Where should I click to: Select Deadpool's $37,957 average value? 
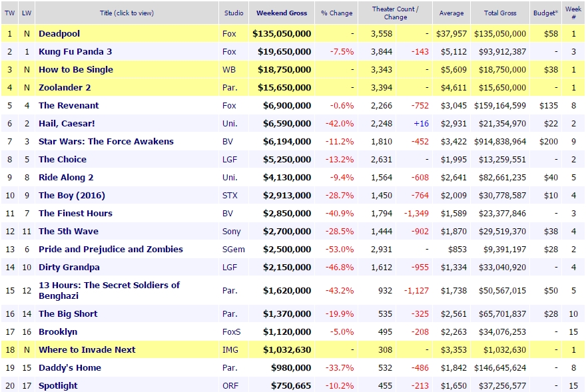coord(451,34)
